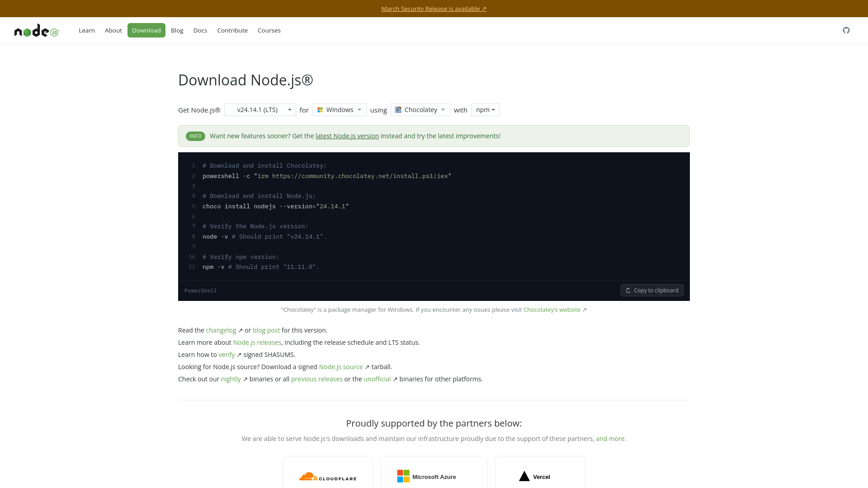This screenshot has width=868, height=488.
Task: Open the npm package manager dropdown
Action: click(x=485, y=110)
